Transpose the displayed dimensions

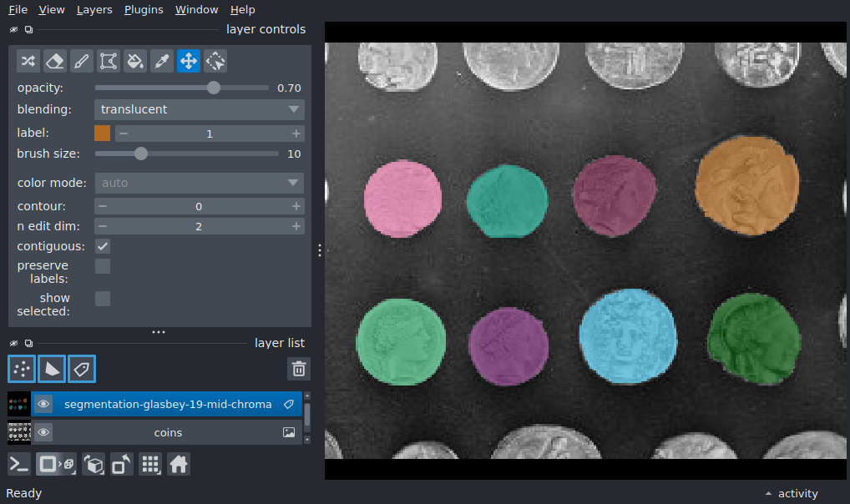tap(121, 465)
